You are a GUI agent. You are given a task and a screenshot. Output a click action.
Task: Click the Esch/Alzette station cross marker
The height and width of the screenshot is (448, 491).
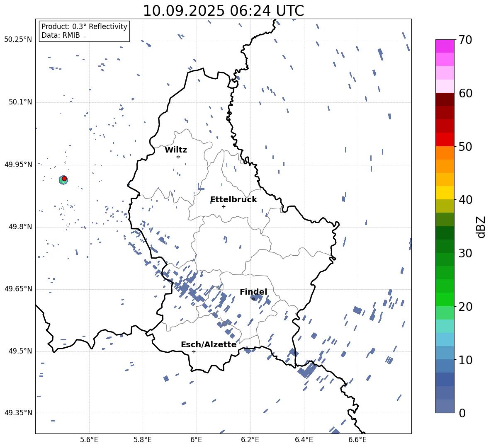194,351
